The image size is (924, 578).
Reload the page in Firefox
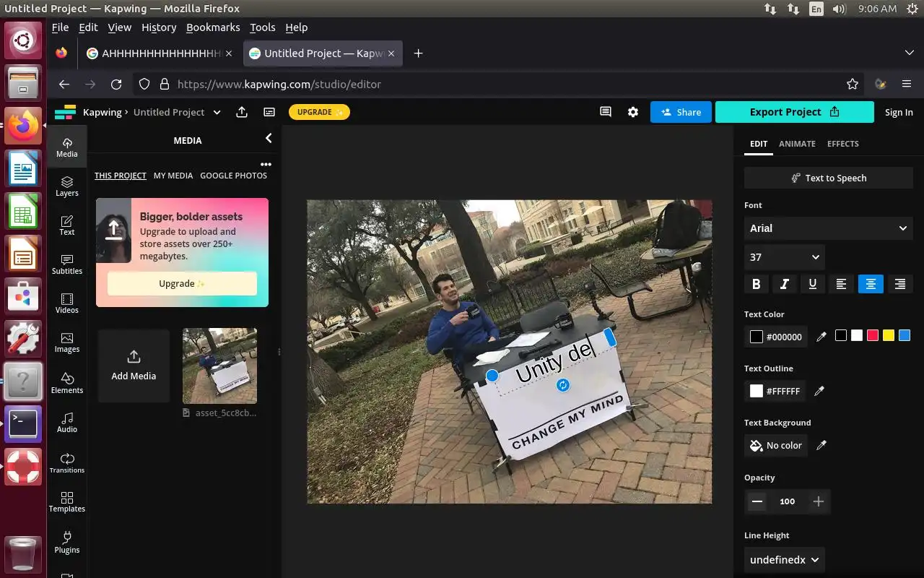point(115,84)
